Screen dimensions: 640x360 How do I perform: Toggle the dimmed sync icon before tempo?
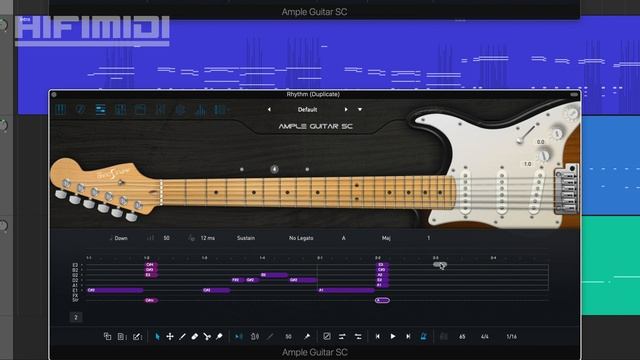(x=444, y=336)
